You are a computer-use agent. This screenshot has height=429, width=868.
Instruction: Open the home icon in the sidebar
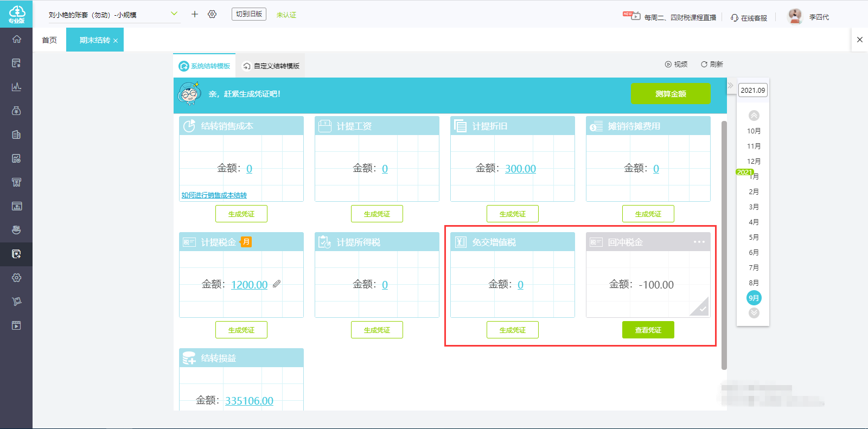[x=17, y=39]
